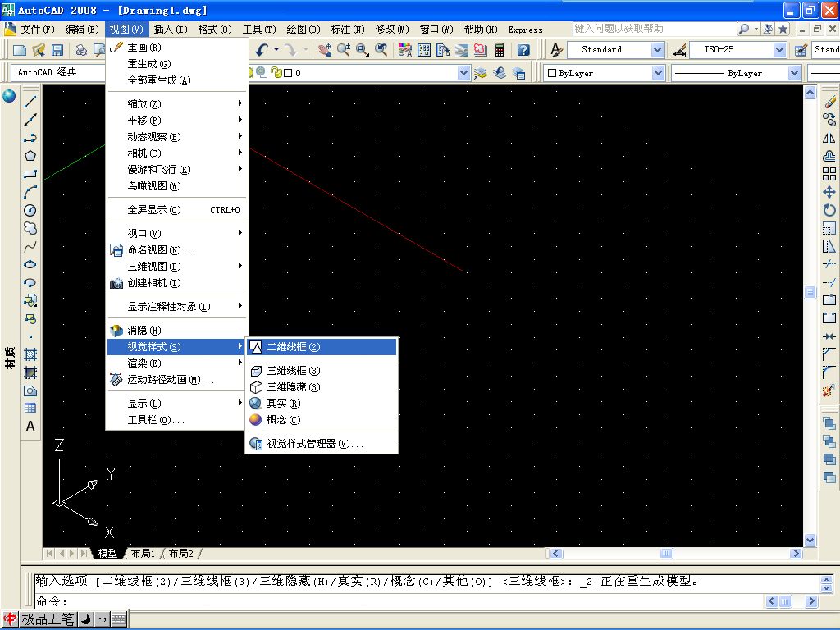
Task: Select the Table tool in draw toolbar
Action: pos(30,409)
